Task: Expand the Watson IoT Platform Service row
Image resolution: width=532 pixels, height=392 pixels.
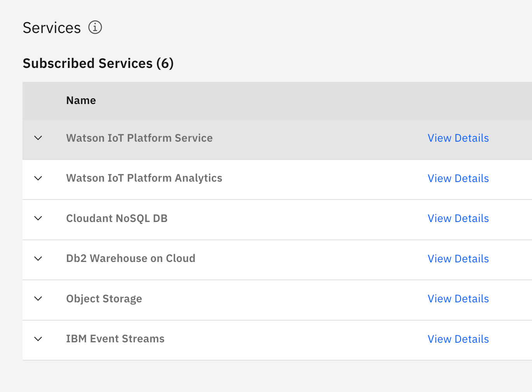Action: (x=38, y=138)
